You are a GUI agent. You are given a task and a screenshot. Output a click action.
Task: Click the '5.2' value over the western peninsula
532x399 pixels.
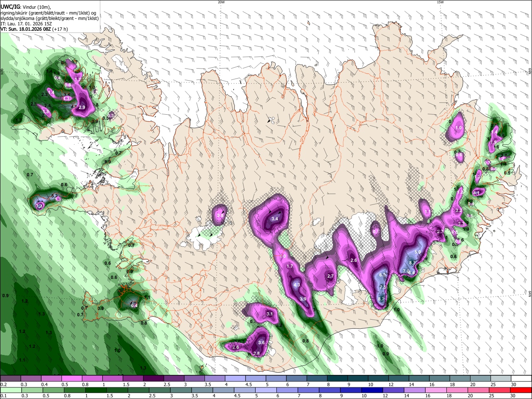[x=54, y=196]
